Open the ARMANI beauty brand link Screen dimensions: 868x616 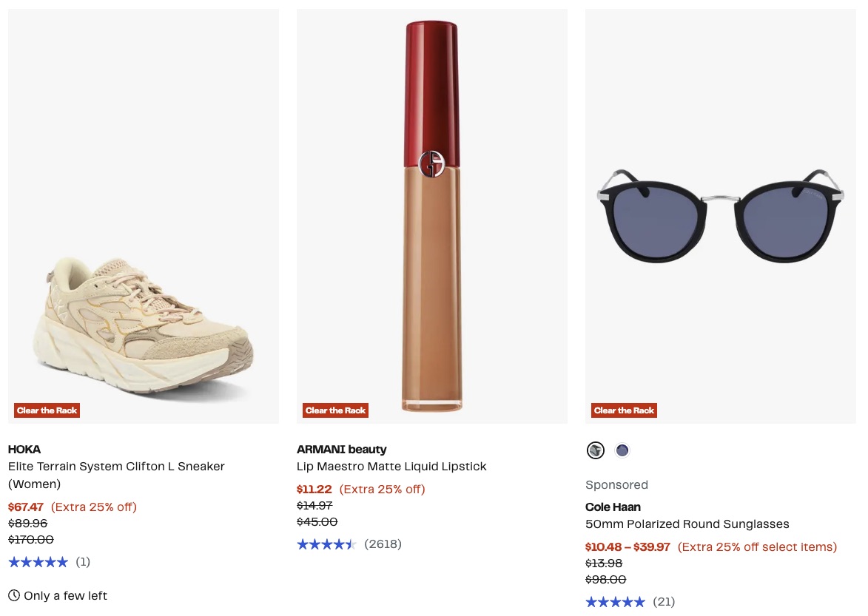[x=341, y=449]
